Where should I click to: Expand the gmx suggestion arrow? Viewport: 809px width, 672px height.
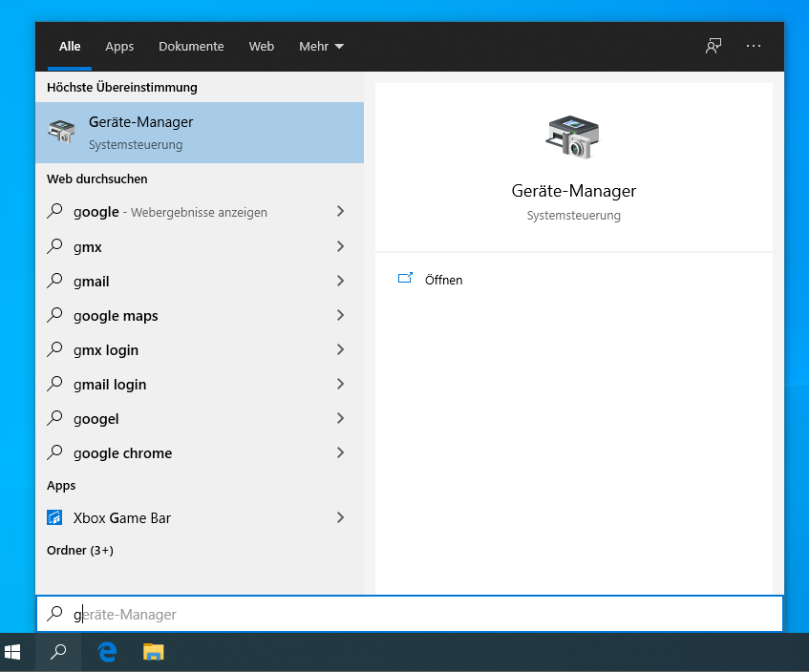[x=341, y=246]
